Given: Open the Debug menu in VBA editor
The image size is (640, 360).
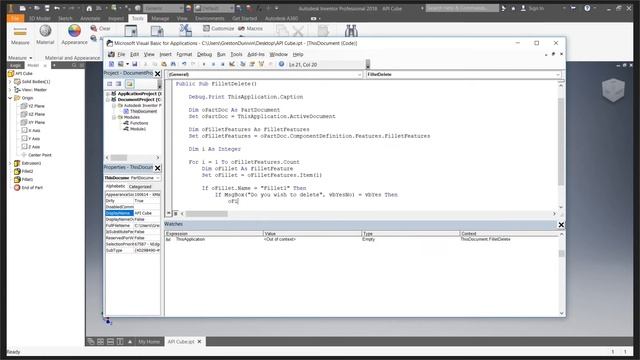Looking at the screenshot, I should coord(204,54).
